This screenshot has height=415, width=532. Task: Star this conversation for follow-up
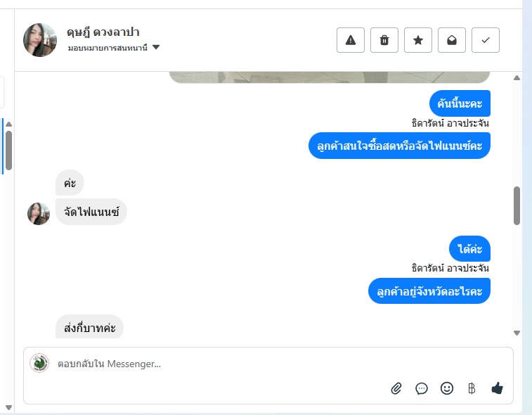pos(418,40)
